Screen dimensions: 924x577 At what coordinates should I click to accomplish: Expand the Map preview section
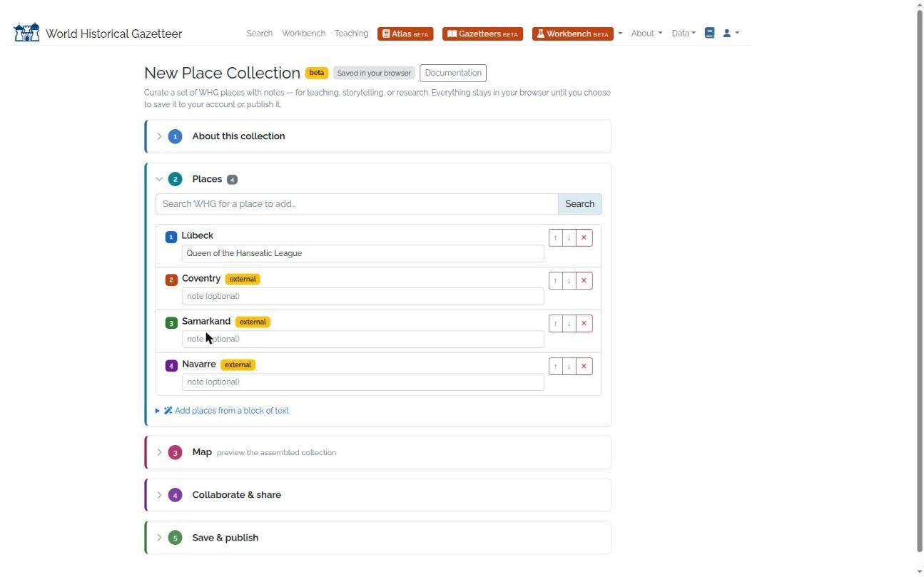click(x=378, y=452)
